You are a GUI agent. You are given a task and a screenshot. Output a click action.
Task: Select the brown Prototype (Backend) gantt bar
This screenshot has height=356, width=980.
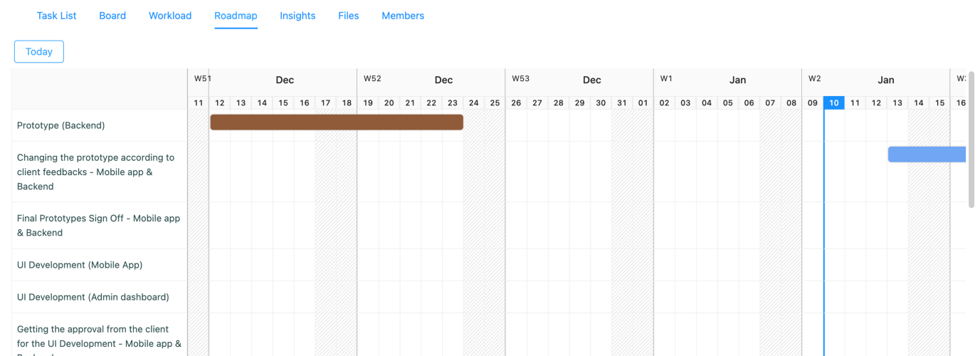337,122
